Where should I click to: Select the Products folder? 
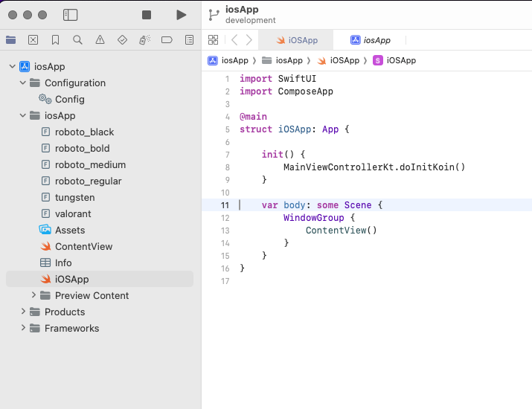100,312
